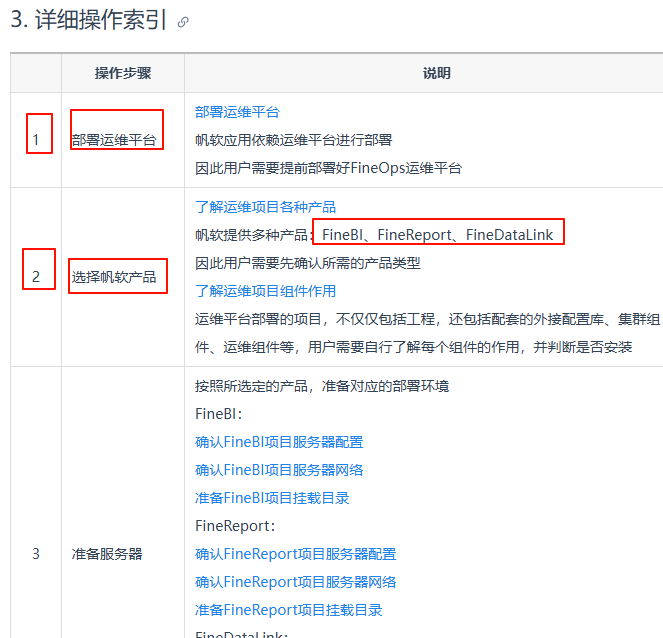
Task: Open 确认FineReport项目服务器配置 link
Action: (x=296, y=554)
